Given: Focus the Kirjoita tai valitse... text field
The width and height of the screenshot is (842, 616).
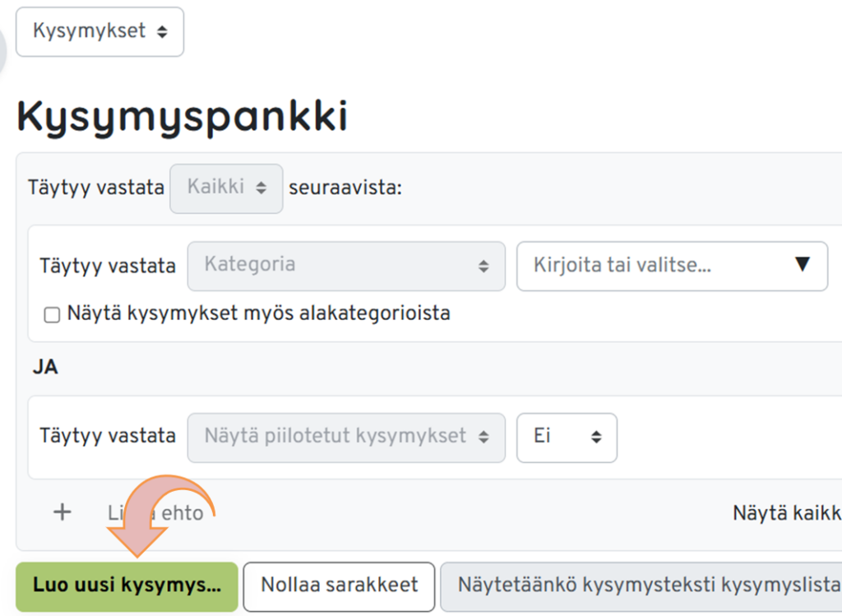Looking at the screenshot, I should [650, 266].
